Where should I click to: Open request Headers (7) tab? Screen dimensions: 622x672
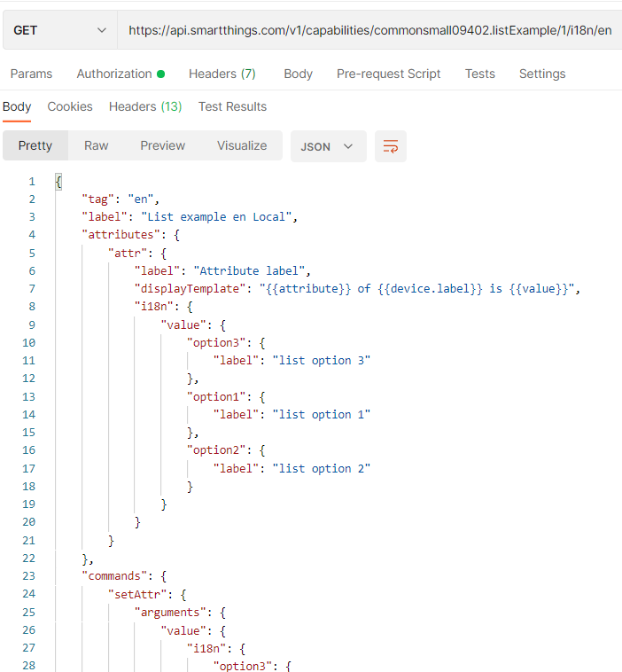[x=222, y=74]
